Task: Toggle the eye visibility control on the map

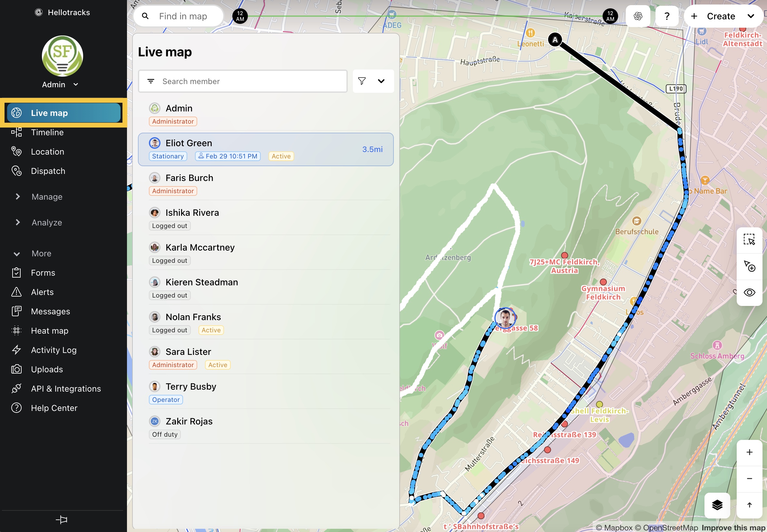Action: [750, 292]
